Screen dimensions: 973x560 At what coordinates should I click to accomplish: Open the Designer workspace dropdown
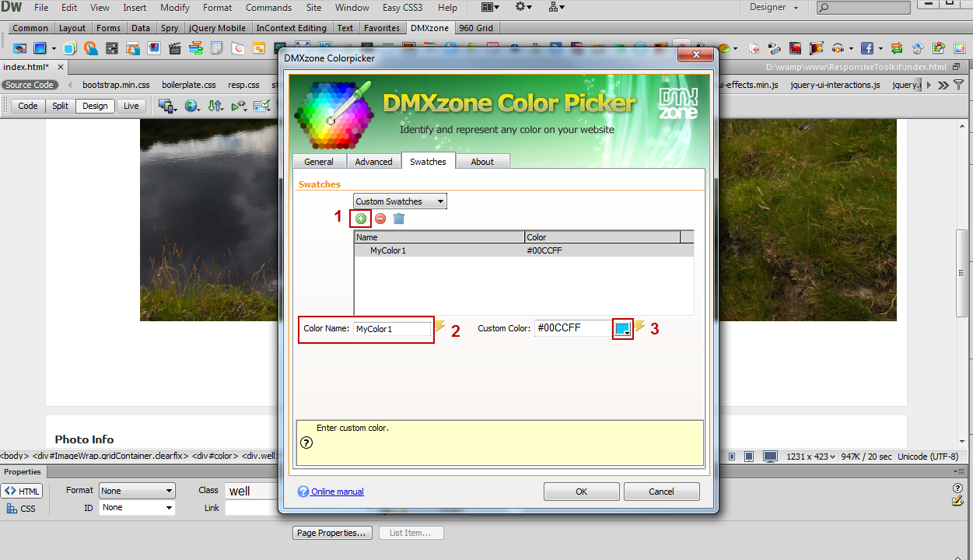click(x=773, y=7)
